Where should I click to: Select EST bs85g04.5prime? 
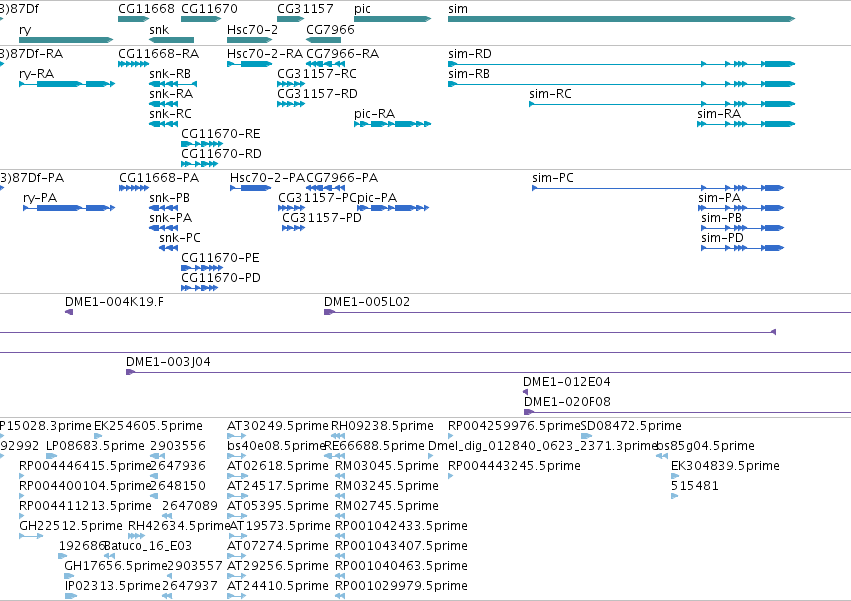(x=662, y=456)
